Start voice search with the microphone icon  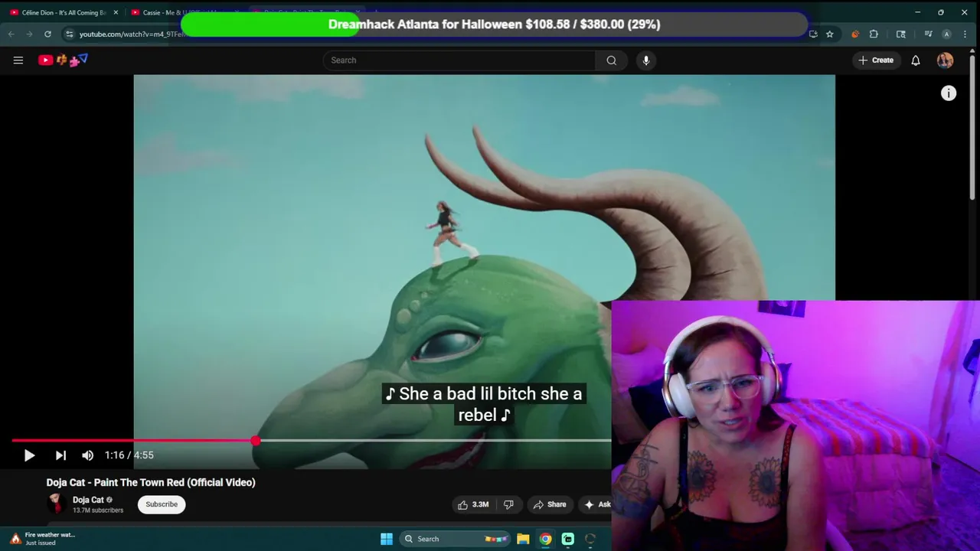[646, 60]
